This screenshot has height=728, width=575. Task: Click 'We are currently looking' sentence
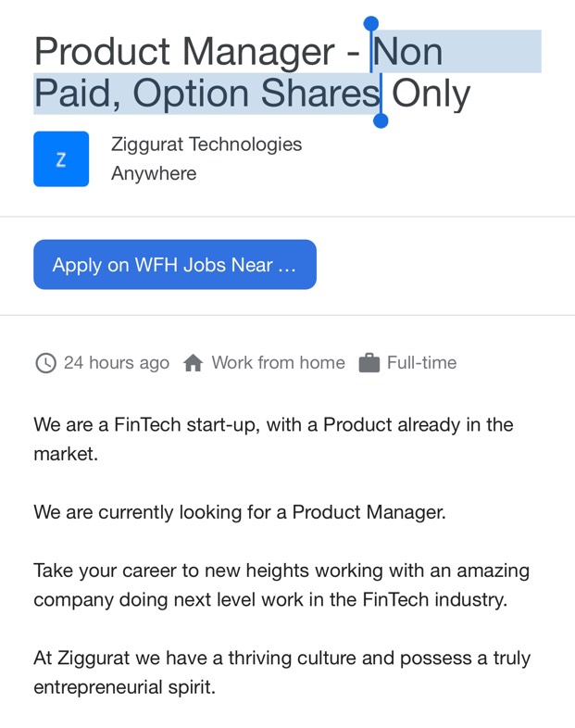click(x=240, y=512)
